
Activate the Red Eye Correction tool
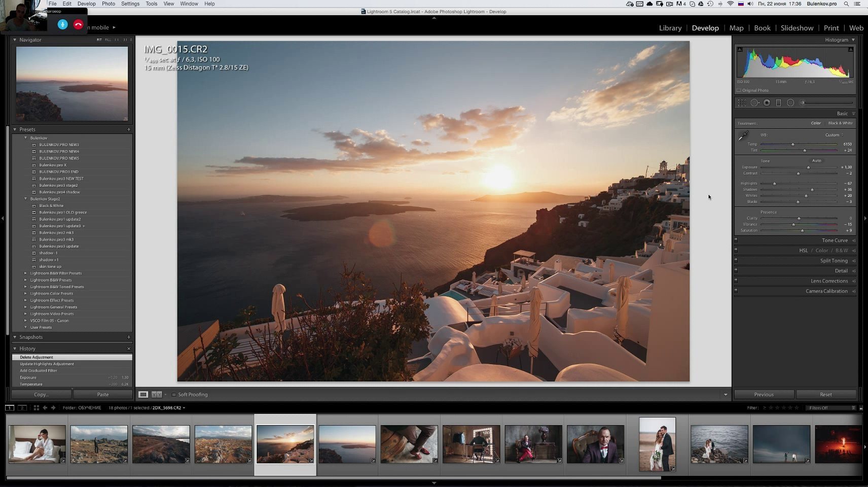pyautogui.click(x=767, y=103)
